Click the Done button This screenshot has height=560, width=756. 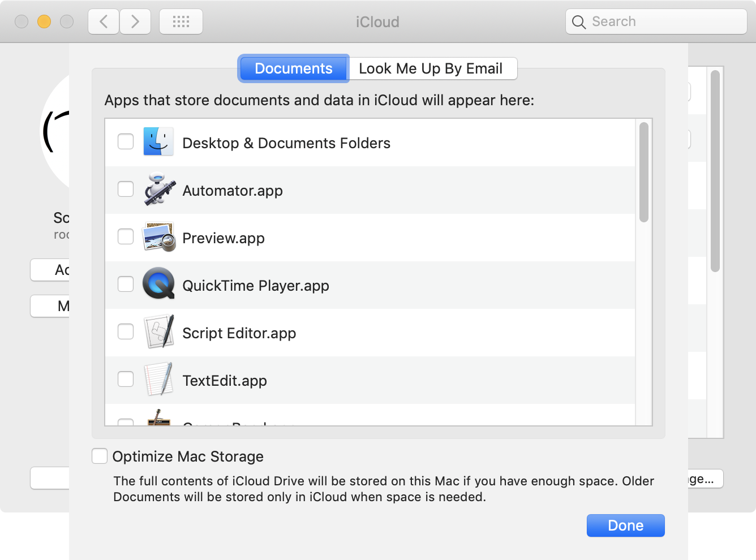pyautogui.click(x=626, y=525)
